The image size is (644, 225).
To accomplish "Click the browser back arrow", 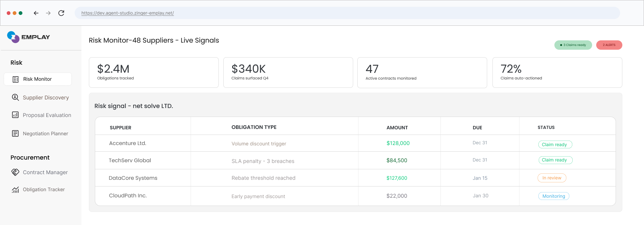I will point(36,13).
